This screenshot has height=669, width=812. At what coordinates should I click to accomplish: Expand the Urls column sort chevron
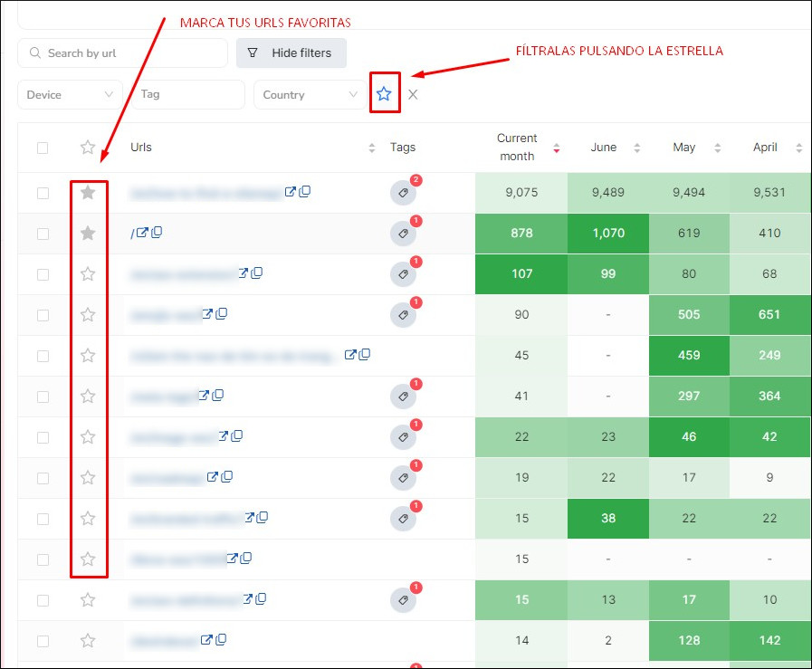(371, 147)
